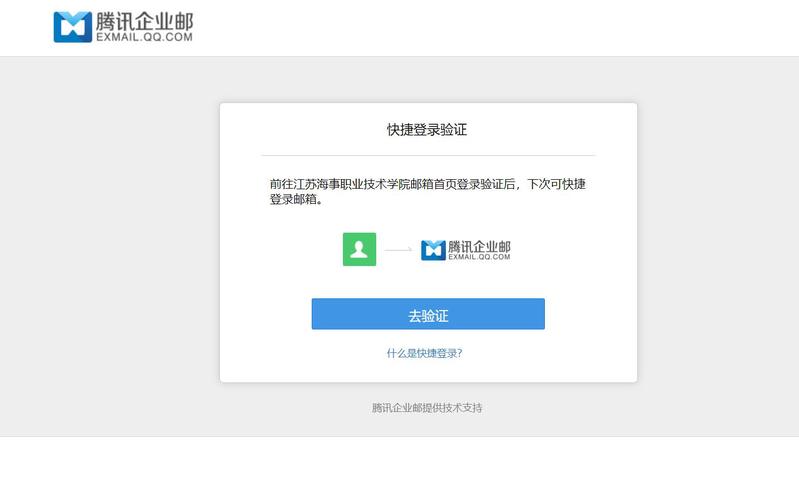
Task: Click EXMAIL.QQ.COM text in the header
Action: [144, 36]
